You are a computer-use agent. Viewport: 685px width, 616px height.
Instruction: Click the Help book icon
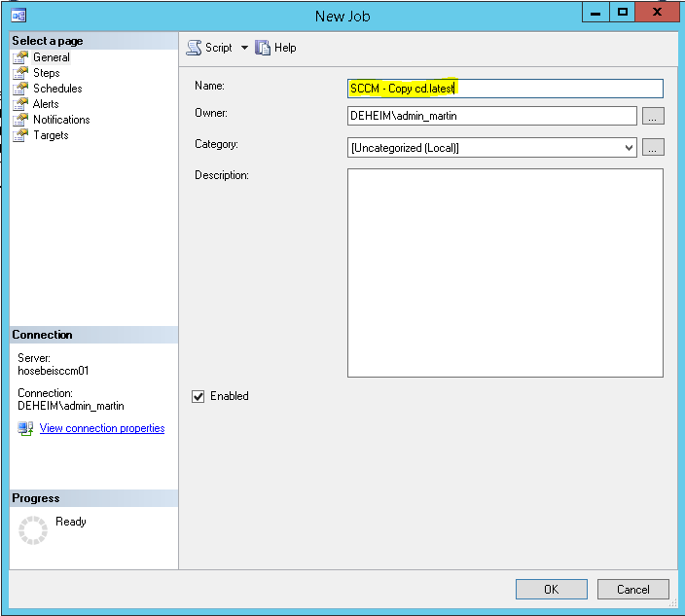click(x=263, y=48)
